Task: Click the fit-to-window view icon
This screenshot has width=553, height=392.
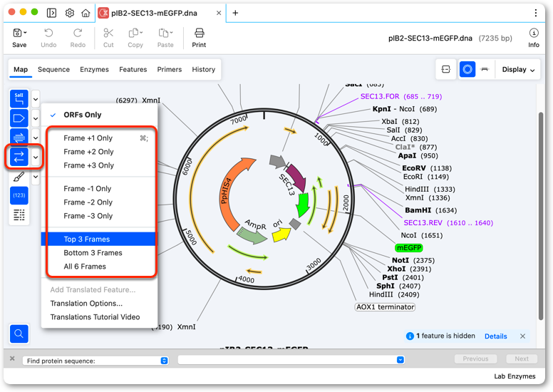Action: pyautogui.click(x=446, y=70)
